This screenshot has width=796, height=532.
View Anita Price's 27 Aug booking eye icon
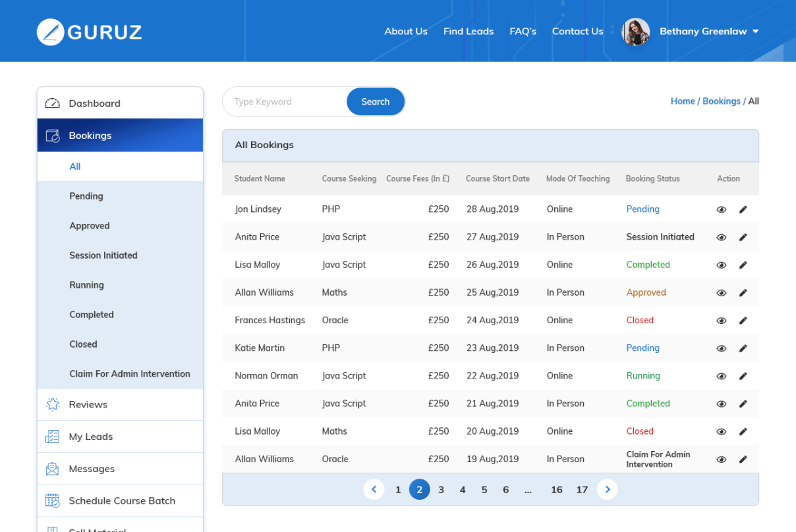point(722,237)
